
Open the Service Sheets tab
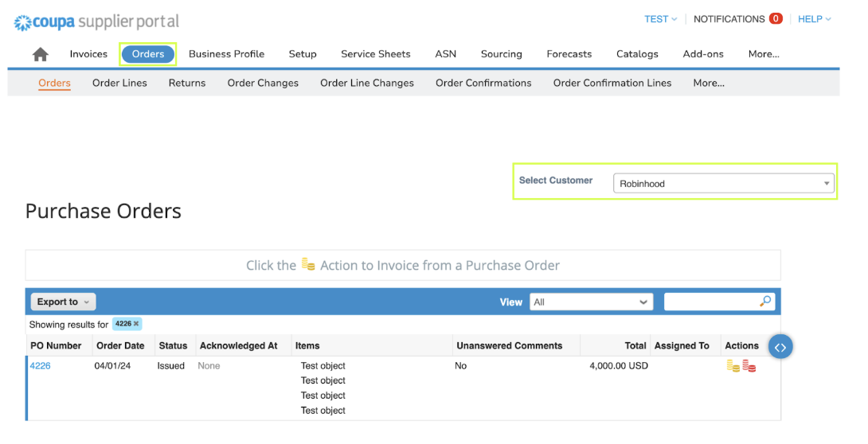point(375,54)
